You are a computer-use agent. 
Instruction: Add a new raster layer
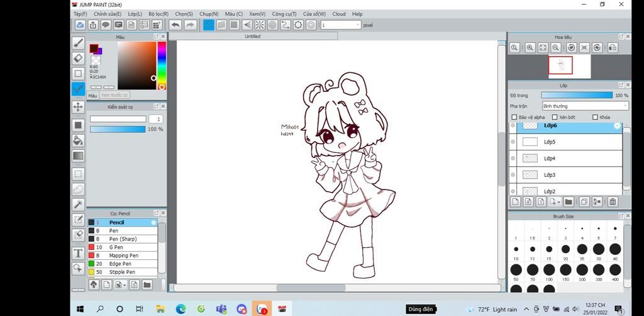click(516, 202)
